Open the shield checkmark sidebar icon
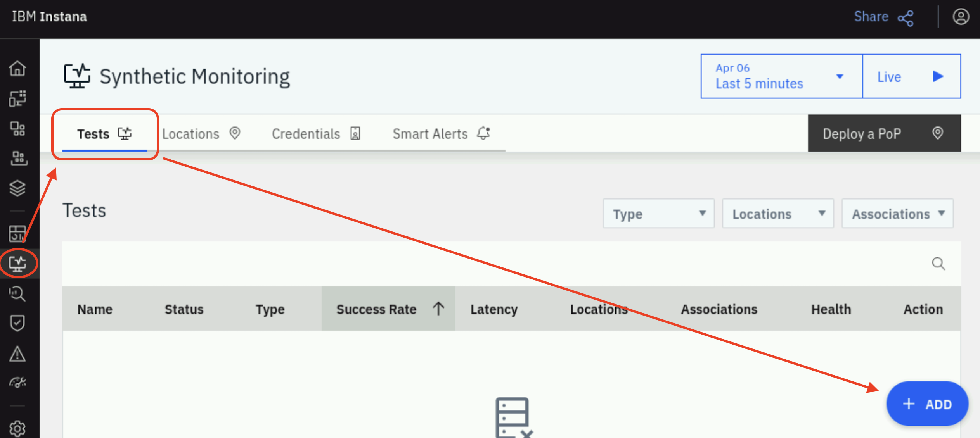 17,323
